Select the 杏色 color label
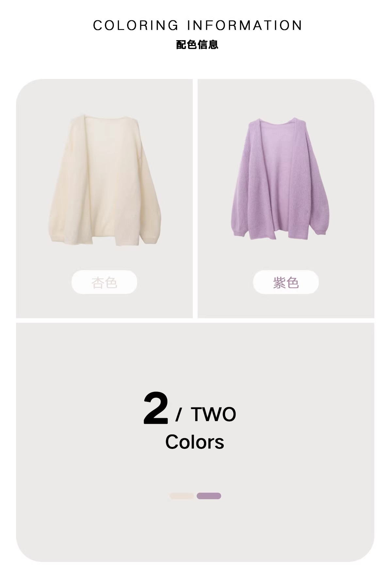The width and height of the screenshot is (392, 575). 104,282
